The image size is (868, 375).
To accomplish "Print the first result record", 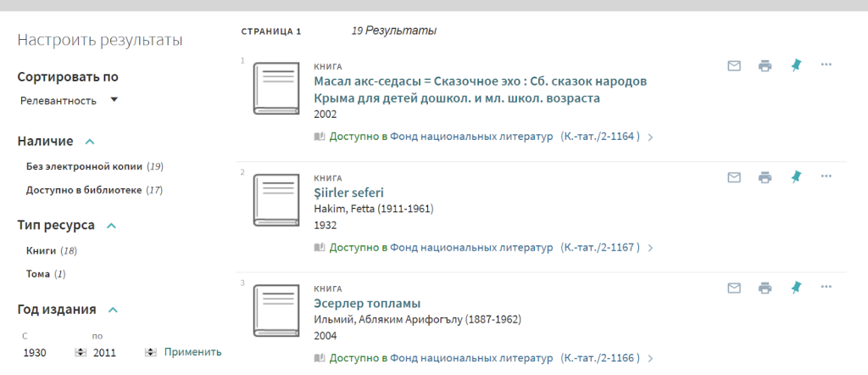I will (765, 66).
